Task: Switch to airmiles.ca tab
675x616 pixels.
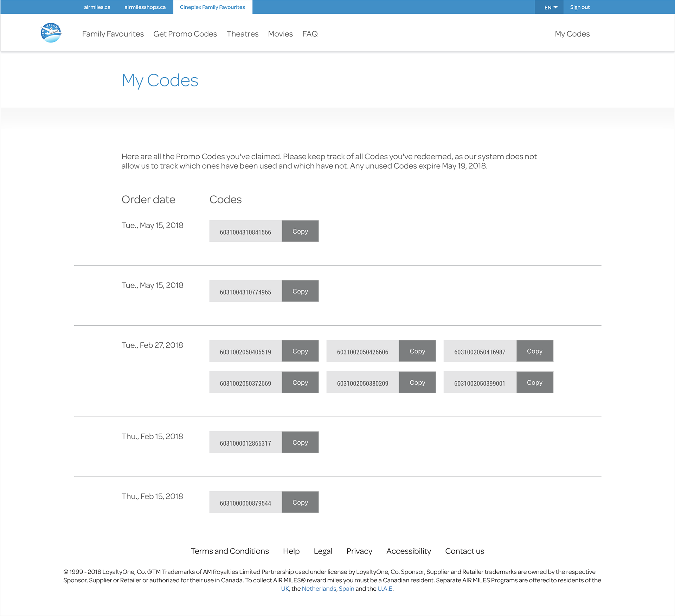Action: tap(97, 7)
